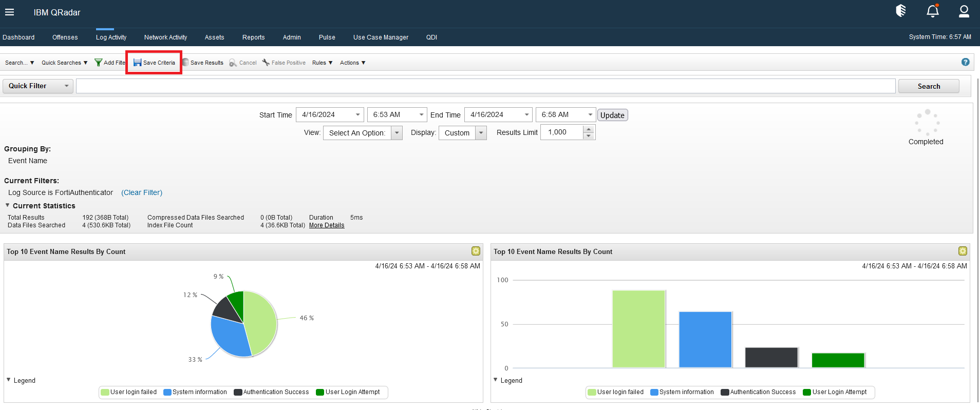Click Cancel in the toolbar
This screenshot has width=980, height=410.
click(x=243, y=63)
